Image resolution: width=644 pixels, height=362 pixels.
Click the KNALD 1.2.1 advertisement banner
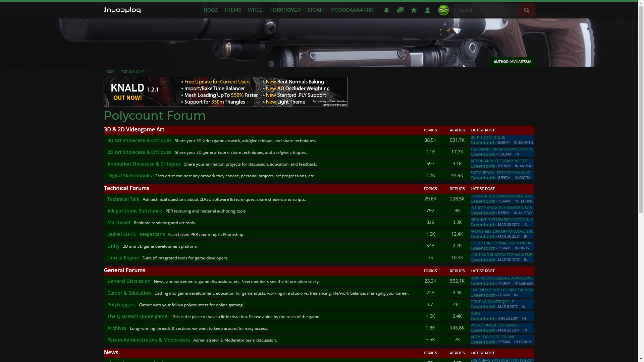point(226,92)
